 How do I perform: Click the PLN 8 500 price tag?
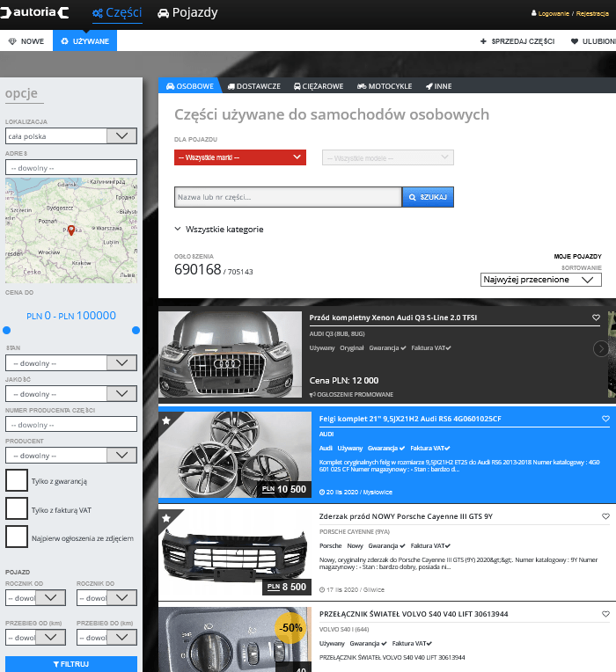pos(286,587)
